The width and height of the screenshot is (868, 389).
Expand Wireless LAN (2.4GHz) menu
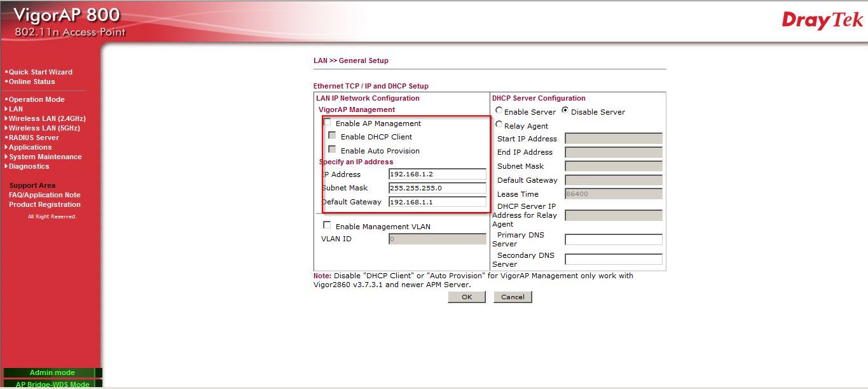click(x=46, y=118)
